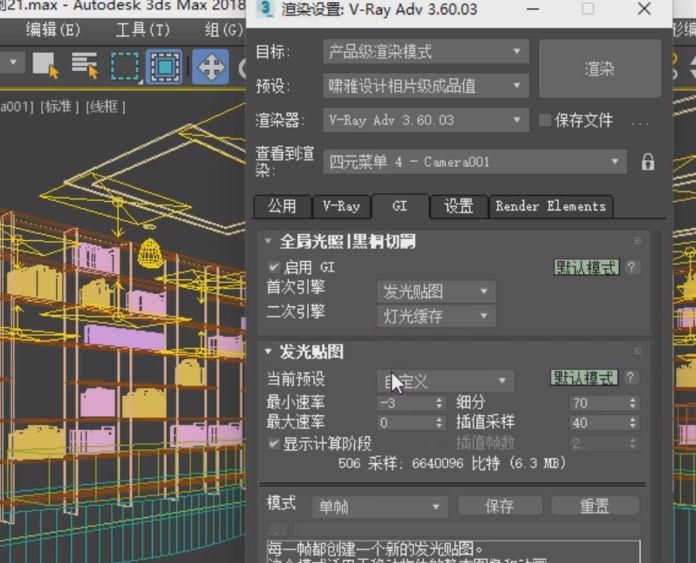Click help question mark in Global Illumination rollout
Screen dimensions: 696x563
tap(631, 267)
